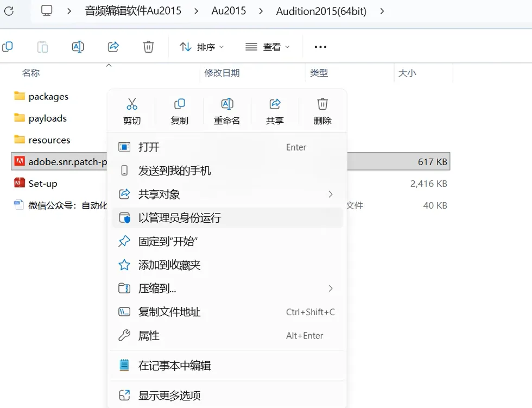The height and width of the screenshot is (408, 532).
Task: Select 以管理员身份运行 menu entry
Action: [x=227, y=217]
